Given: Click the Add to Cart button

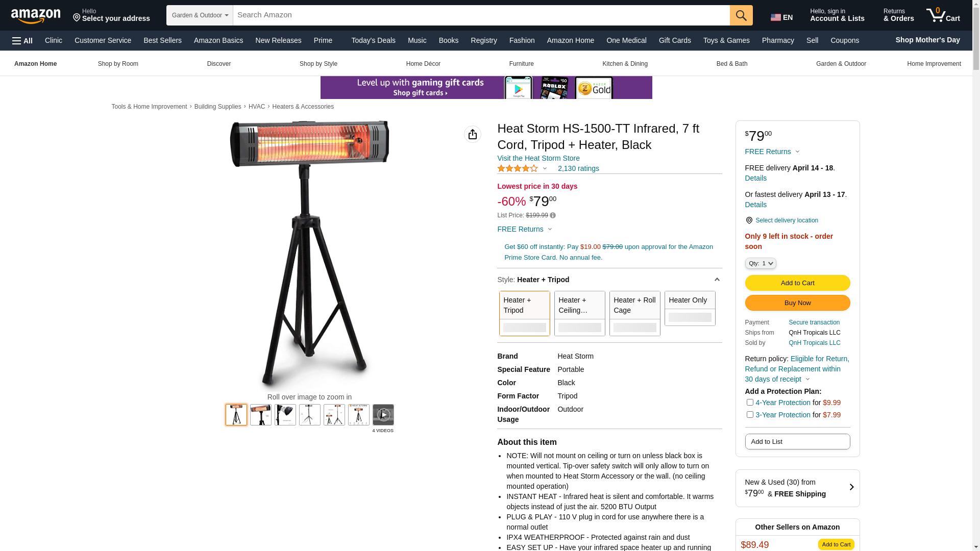Looking at the screenshot, I should [797, 283].
